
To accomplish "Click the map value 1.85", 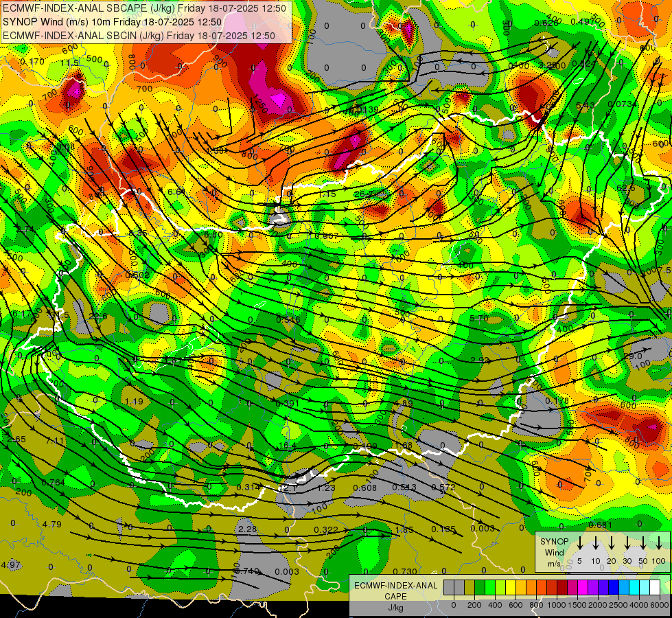I will pos(404,530).
